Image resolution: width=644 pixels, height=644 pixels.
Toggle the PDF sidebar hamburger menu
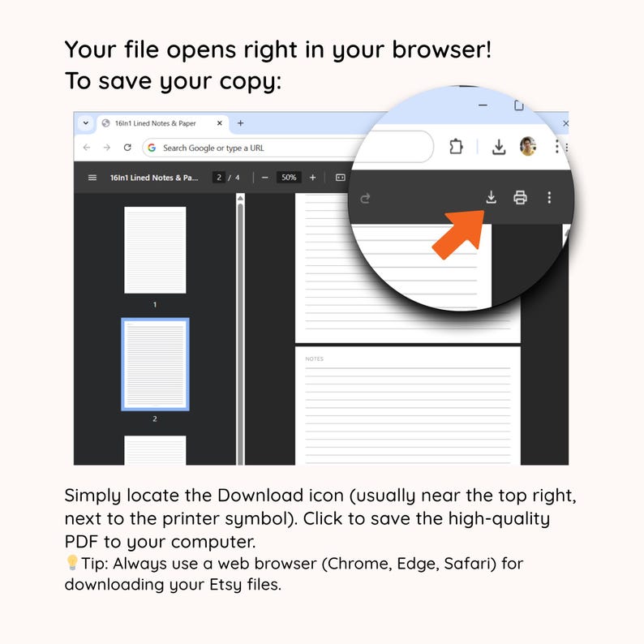92,178
